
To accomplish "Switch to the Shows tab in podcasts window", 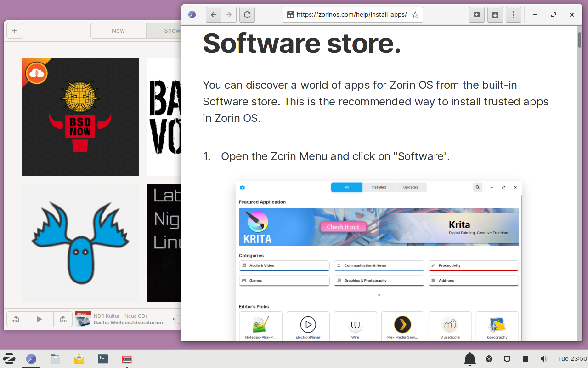I will (x=164, y=31).
